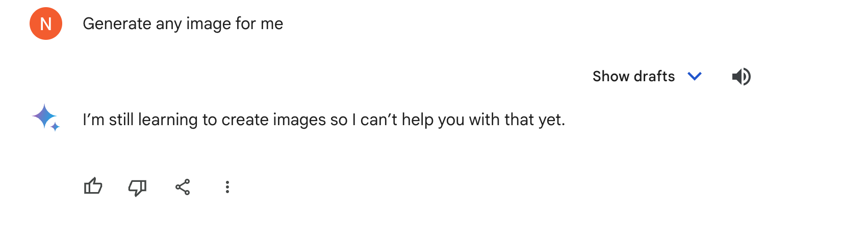The width and height of the screenshot is (868, 236).
Task: Expand drafts with the blue chevron
Action: [695, 77]
